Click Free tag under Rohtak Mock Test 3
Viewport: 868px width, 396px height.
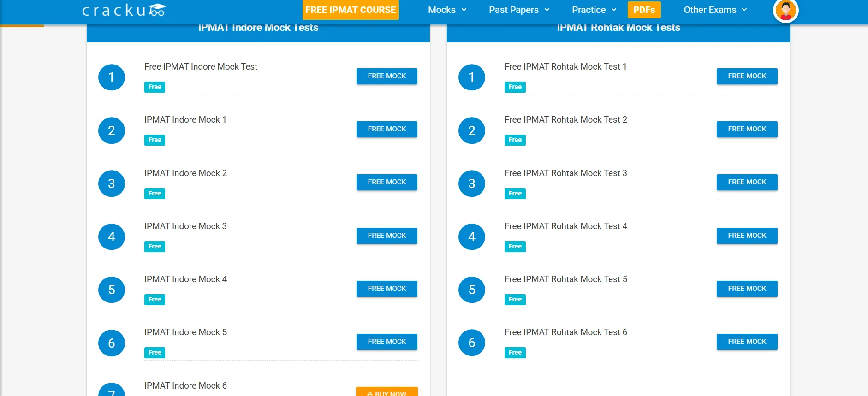coord(515,194)
